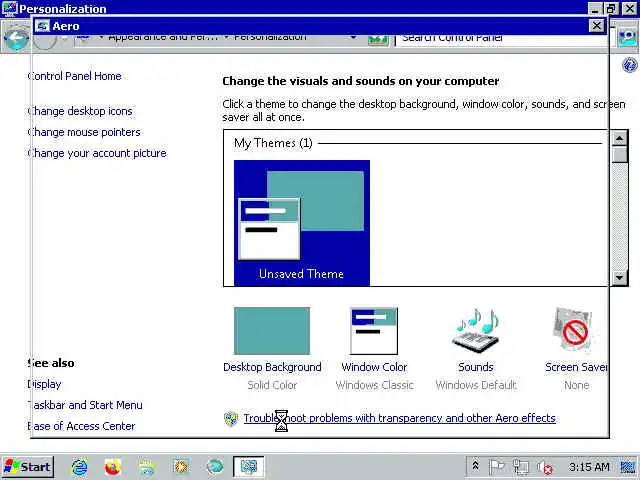Viewport: 640px width, 480px height.
Task: Click Troubleshoot problems with transparency link
Action: (400, 418)
